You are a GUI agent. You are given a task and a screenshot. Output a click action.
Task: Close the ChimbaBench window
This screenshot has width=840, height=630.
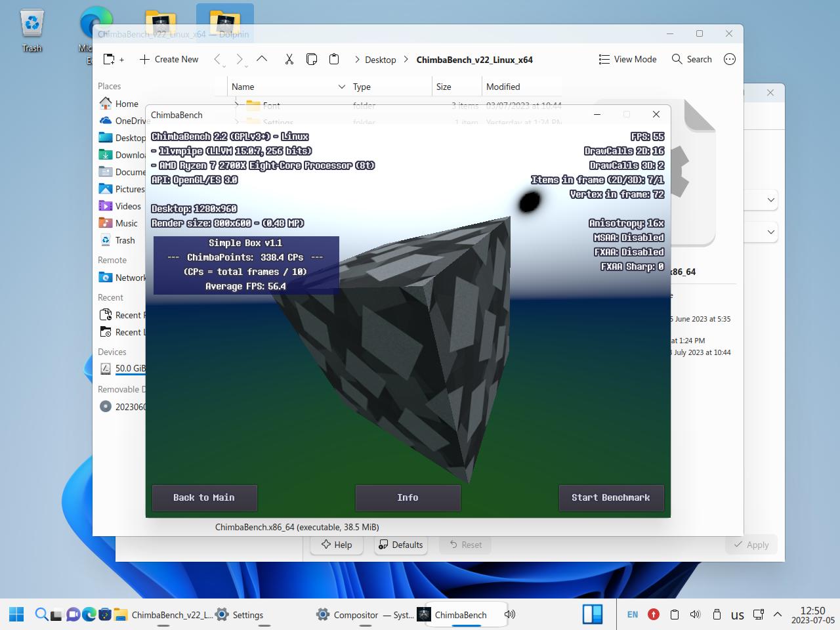point(656,114)
